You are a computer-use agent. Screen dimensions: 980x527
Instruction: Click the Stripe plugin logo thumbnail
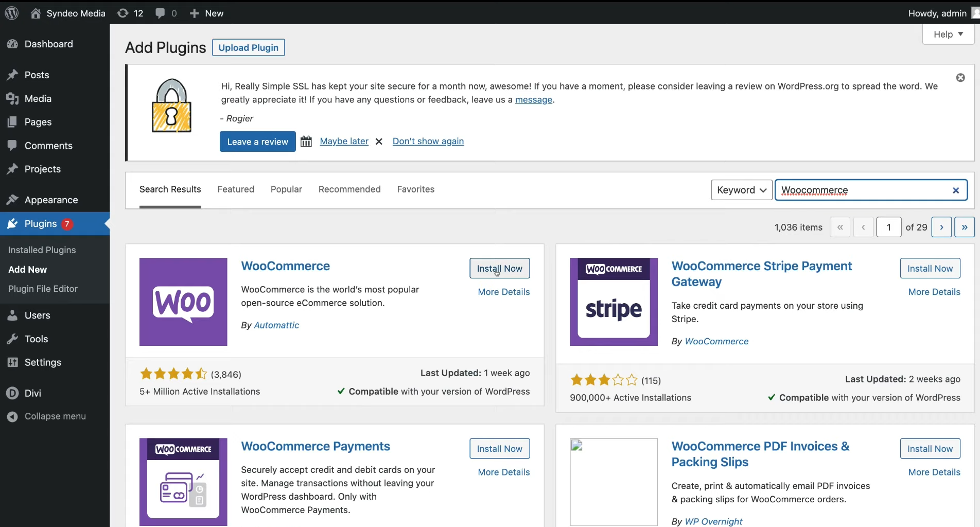[x=614, y=302]
